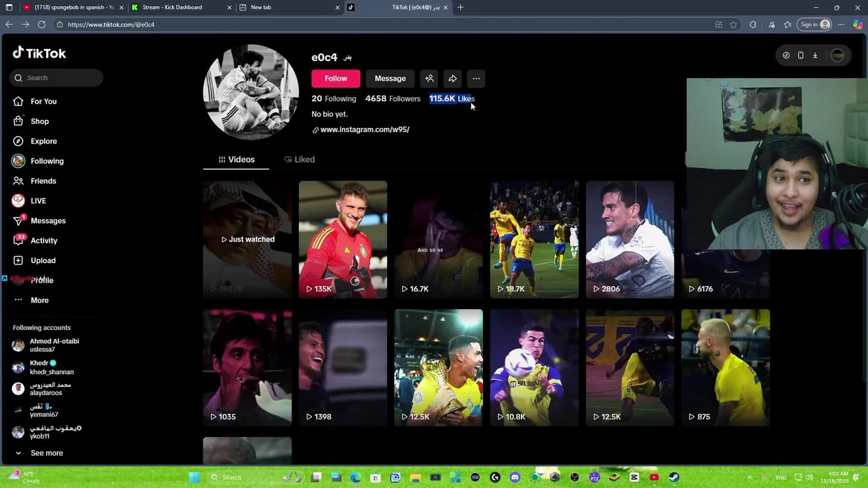Open video with 1035 views
This screenshot has height=488, width=868.
[248, 367]
